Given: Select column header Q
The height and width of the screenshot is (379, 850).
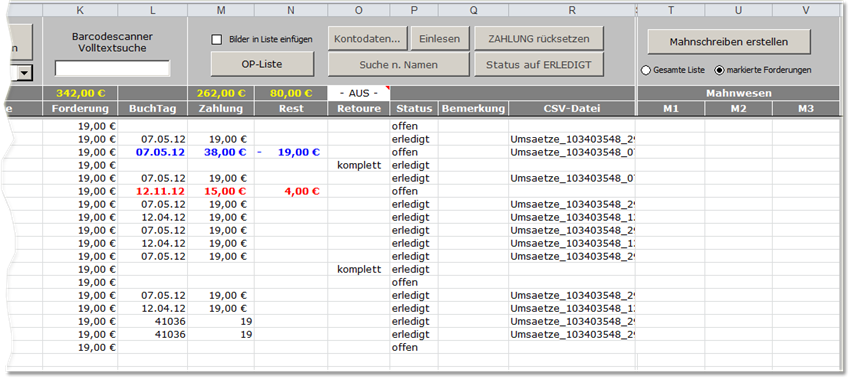Looking at the screenshot, I should pyautogui.click(x=474, y=10).
